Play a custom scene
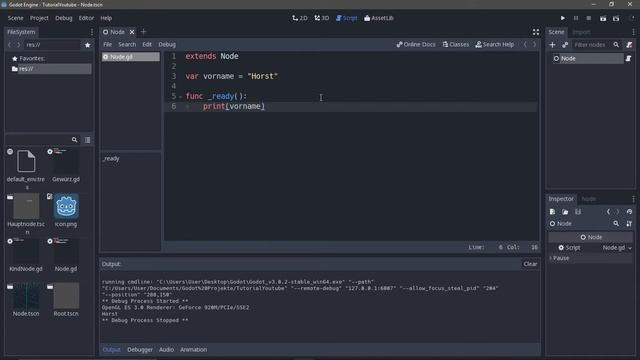 616,18
